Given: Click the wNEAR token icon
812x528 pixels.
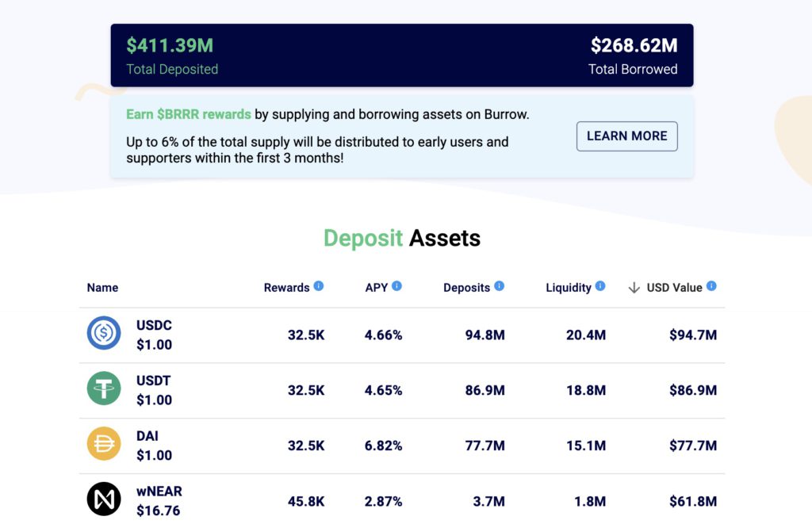Looking at the screenshot, I should click(104, 499).
